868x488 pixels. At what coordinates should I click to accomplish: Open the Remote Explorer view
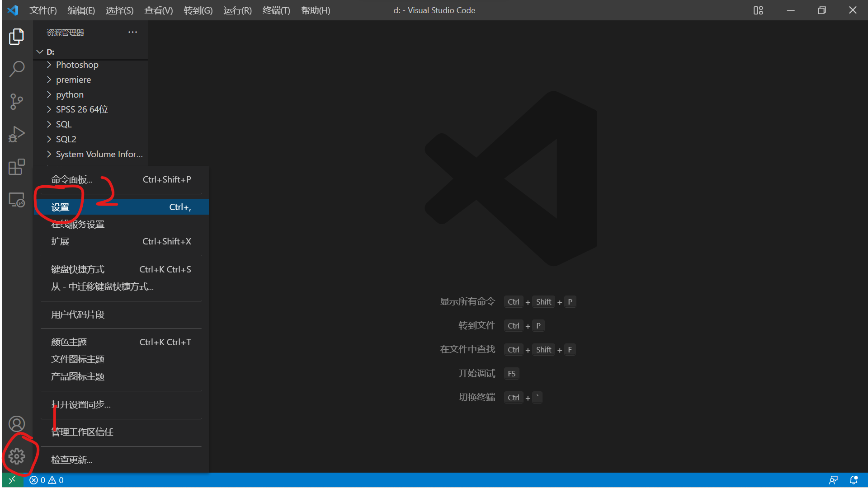(x=17, y=199)
